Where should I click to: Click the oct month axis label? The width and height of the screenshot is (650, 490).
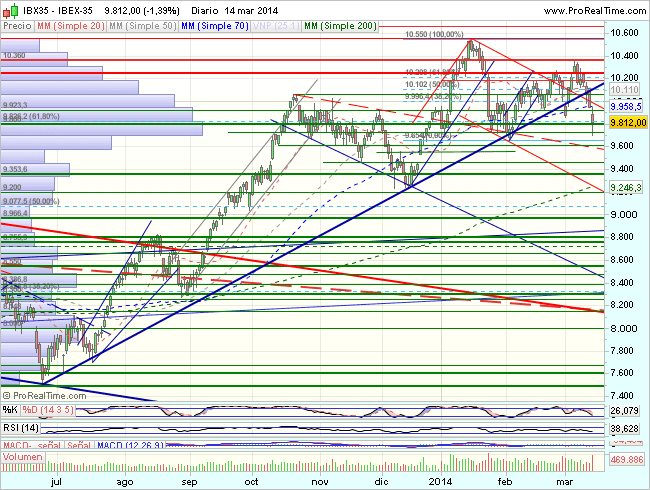pyautogui.click(x=251, y=481)
